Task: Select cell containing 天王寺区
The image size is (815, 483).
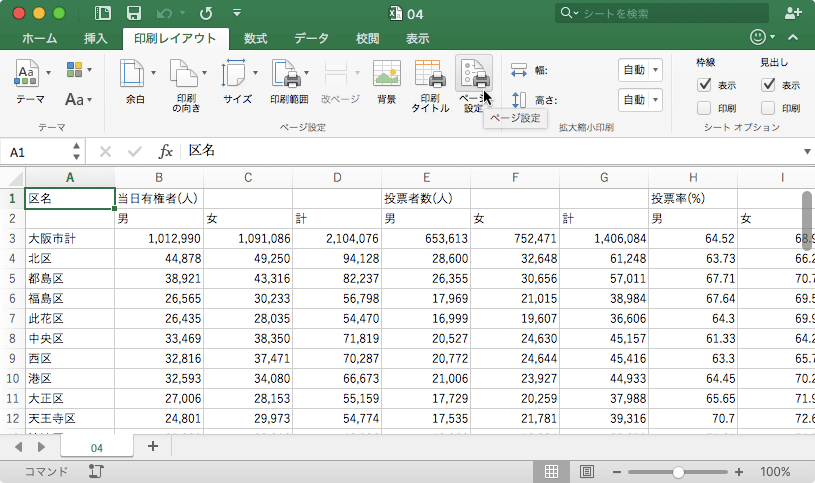Action: [70, 419]
